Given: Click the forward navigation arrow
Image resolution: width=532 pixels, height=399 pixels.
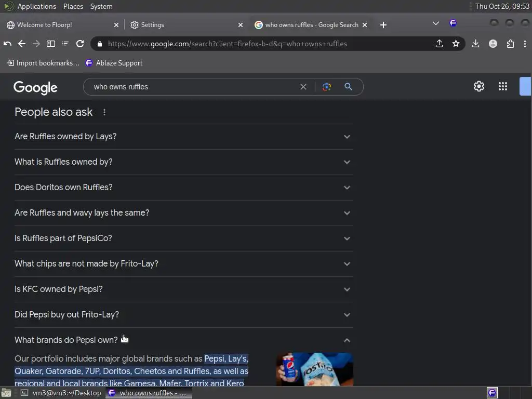Looking at the screenshot, I should pyautogui.click(x=36, y=44).
